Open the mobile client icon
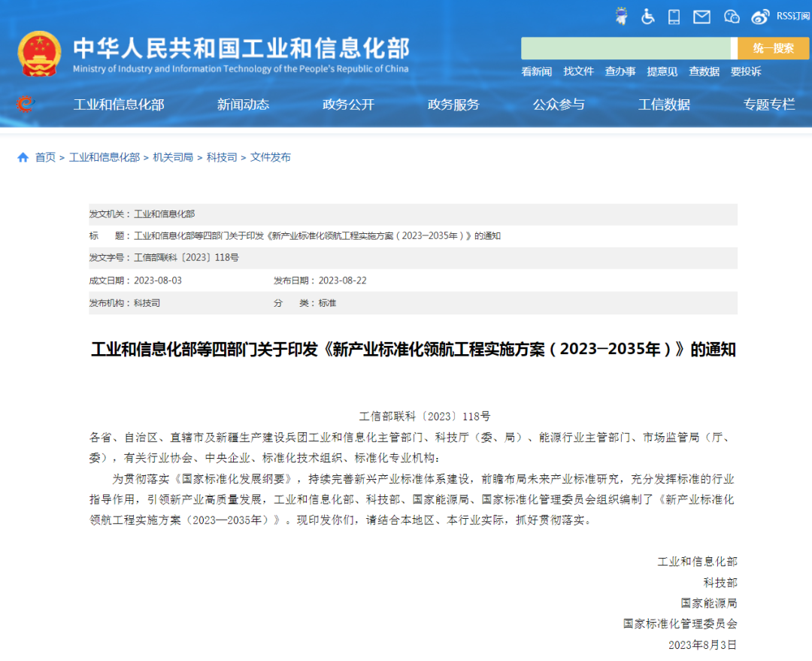The height and width of the screenshot is (661, 812). 674,17
